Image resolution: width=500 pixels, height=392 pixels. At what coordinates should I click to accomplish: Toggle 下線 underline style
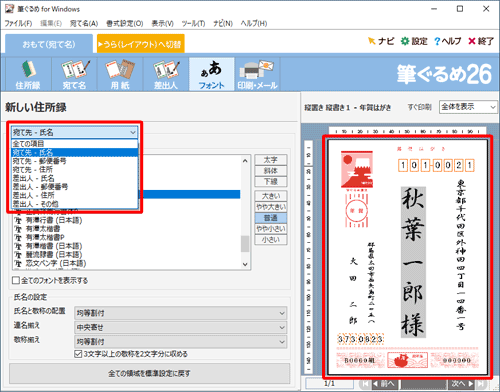(271, 182)
